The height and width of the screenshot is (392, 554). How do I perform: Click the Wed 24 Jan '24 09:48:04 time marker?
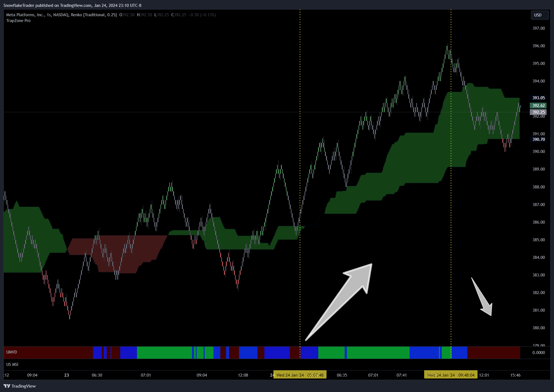[451, 375]
